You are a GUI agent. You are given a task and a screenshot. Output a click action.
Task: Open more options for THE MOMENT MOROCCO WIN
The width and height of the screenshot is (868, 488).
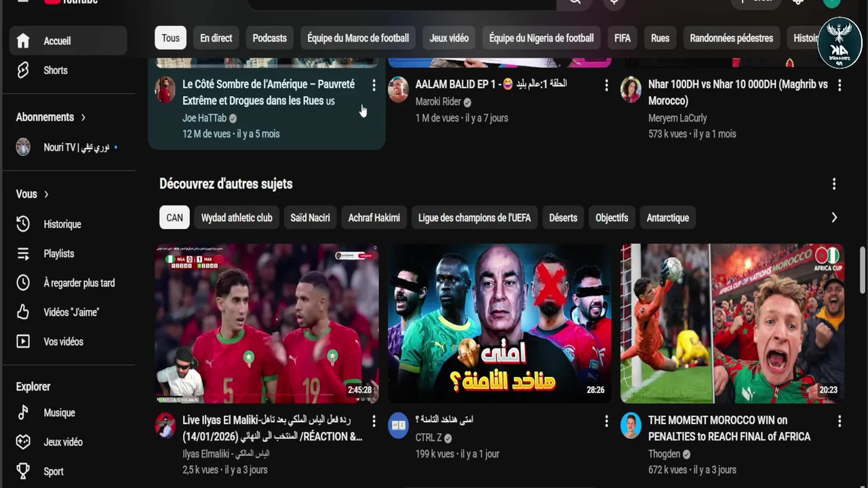click(840, 422)
